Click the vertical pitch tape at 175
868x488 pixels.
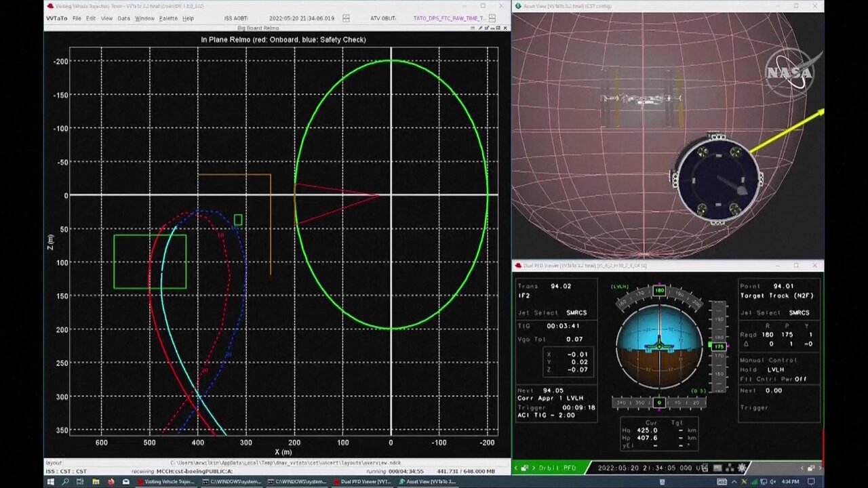(x=717, y=346)
